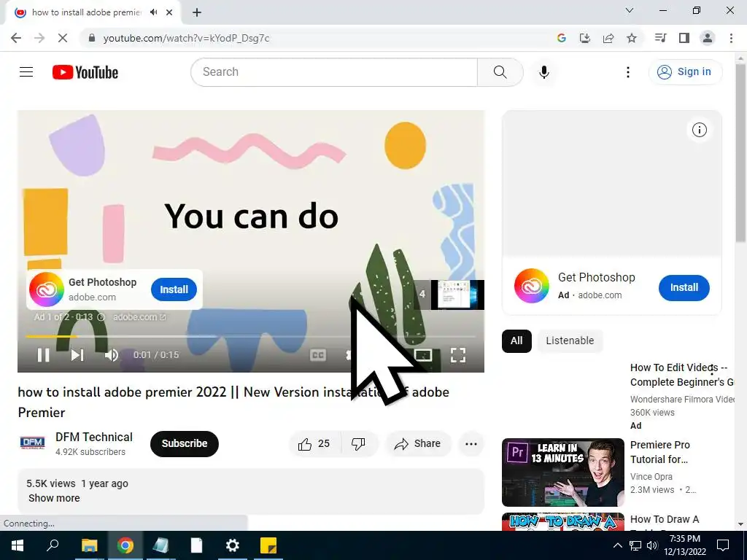
Task: Enter fullscreen in the video player
Action: point(458,355)
